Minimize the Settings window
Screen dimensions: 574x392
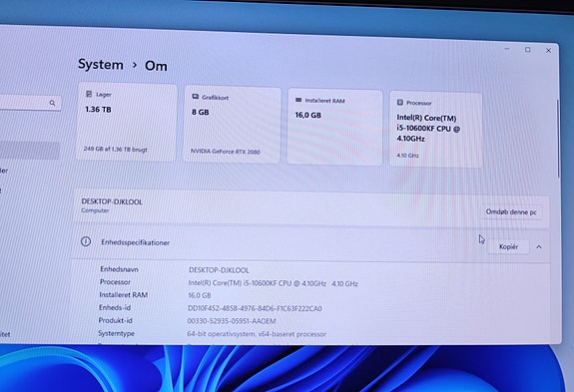click(507, 49)
